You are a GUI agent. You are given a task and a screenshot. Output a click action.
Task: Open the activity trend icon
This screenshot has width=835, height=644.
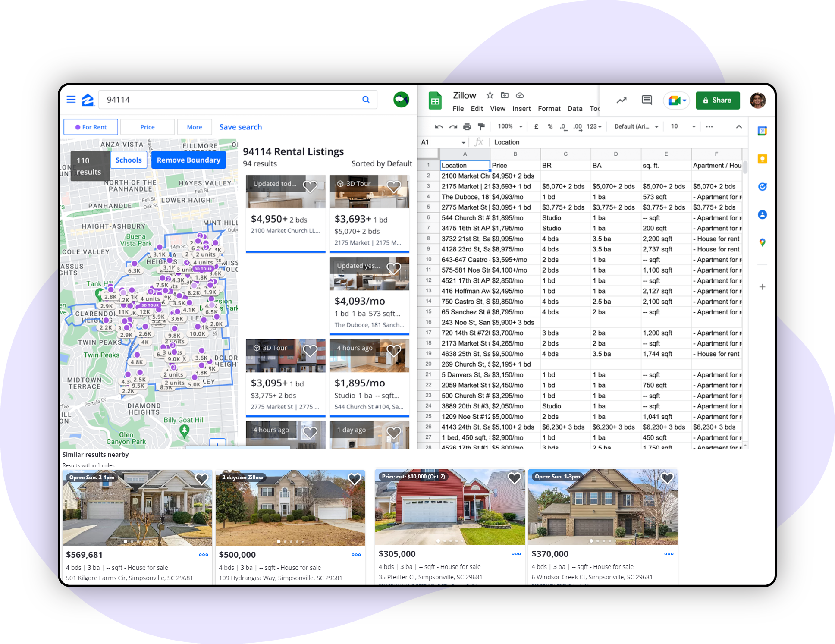tap(621, 100)
